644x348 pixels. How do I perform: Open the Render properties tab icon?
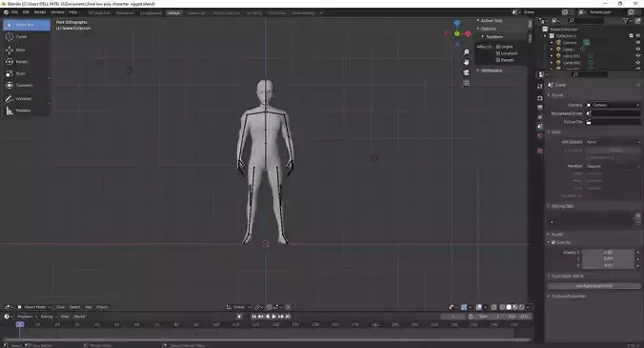coord(539,98)
